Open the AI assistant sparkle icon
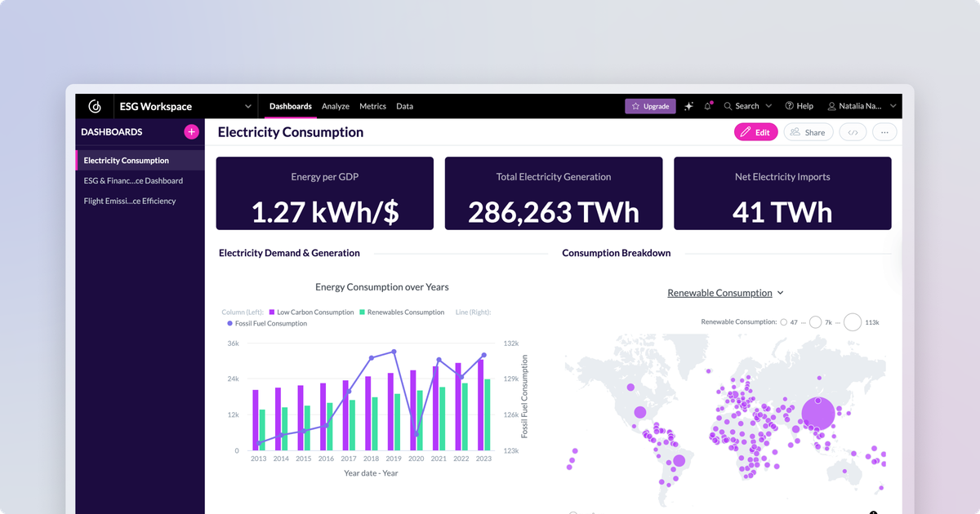This screenshot has height=514, width=980. point(688,106)
